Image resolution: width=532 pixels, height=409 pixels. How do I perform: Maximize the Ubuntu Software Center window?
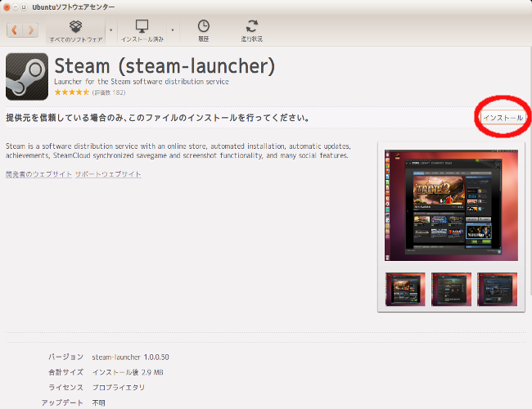tap(24, 7)
